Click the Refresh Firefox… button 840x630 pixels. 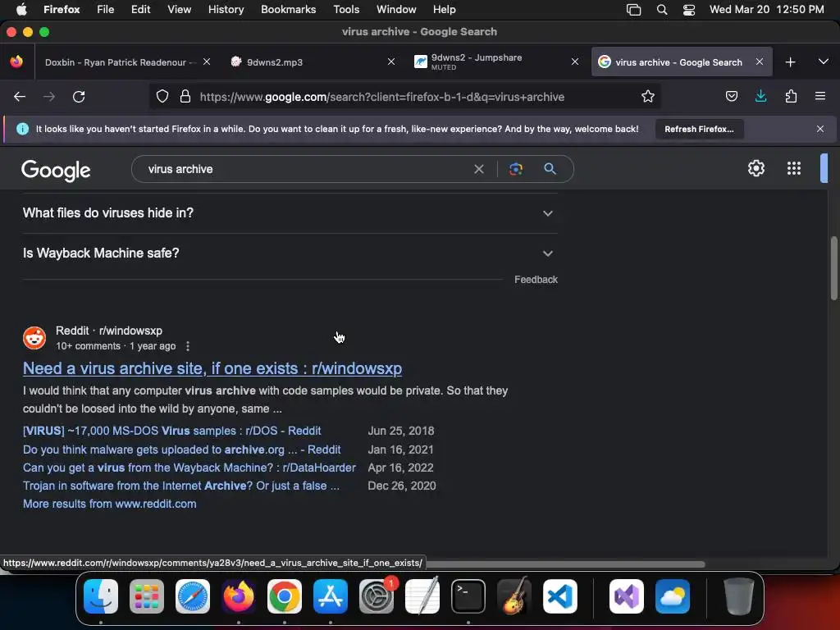pyautogui.click(x=699, y=129)
